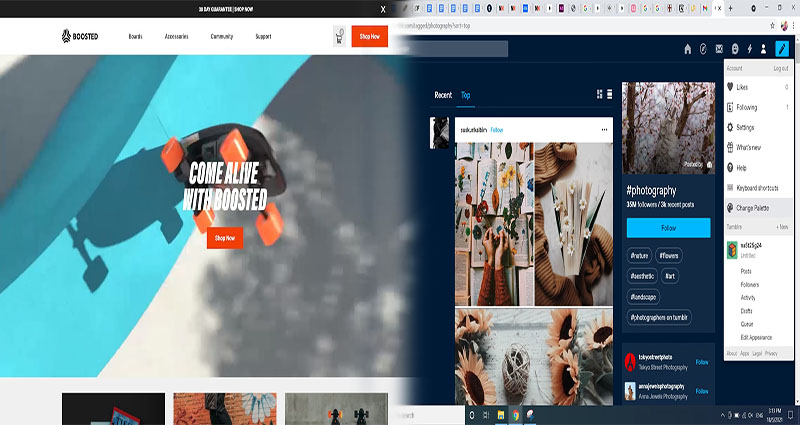Viewport: 800px width, 425px height.
Task: Select #photographers on tumblr tag
Action: pyautogui.click(x=659, y=317)
